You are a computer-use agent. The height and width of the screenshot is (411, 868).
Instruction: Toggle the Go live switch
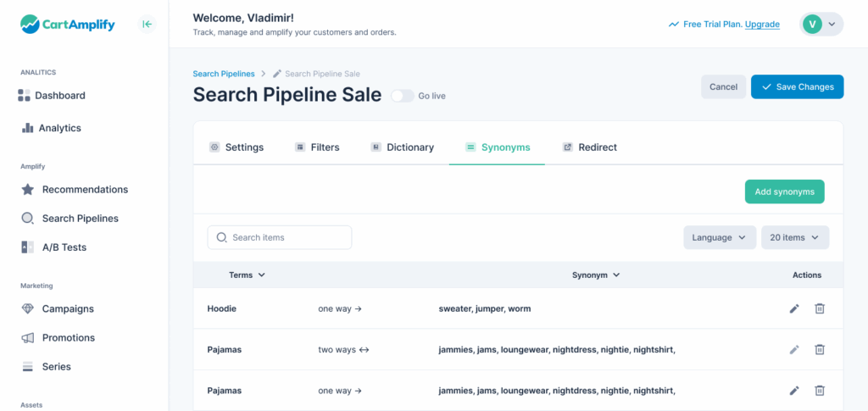[402, 96]
